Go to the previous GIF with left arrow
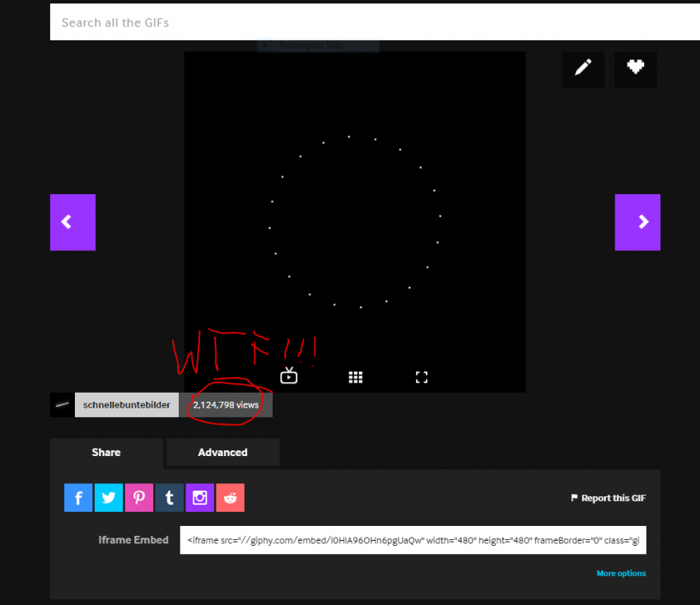This screenshot has width=700, height=605. pyautogui.click(x=72, y=222)
